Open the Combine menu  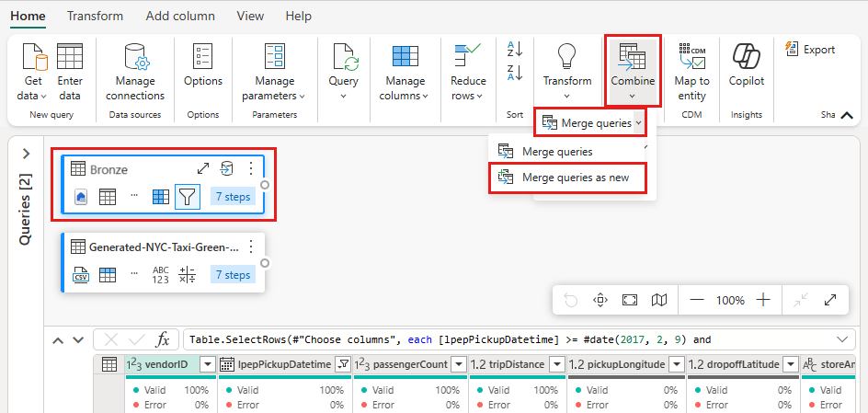click(x=633, y=72)
